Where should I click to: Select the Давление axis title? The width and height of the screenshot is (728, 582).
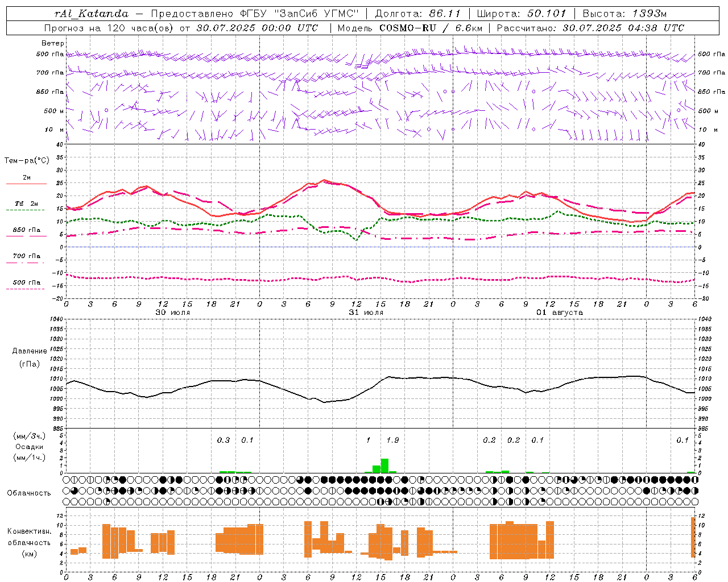(x=30, y=351)
